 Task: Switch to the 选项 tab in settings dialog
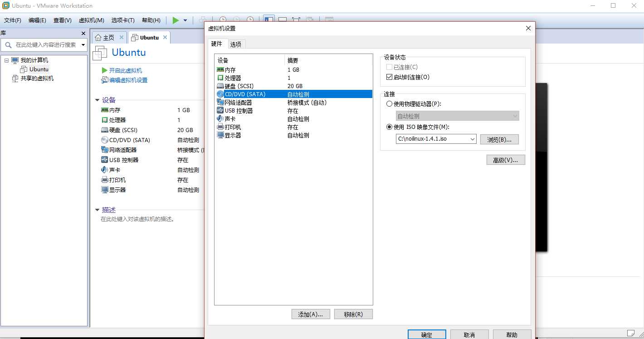point(236,44)
